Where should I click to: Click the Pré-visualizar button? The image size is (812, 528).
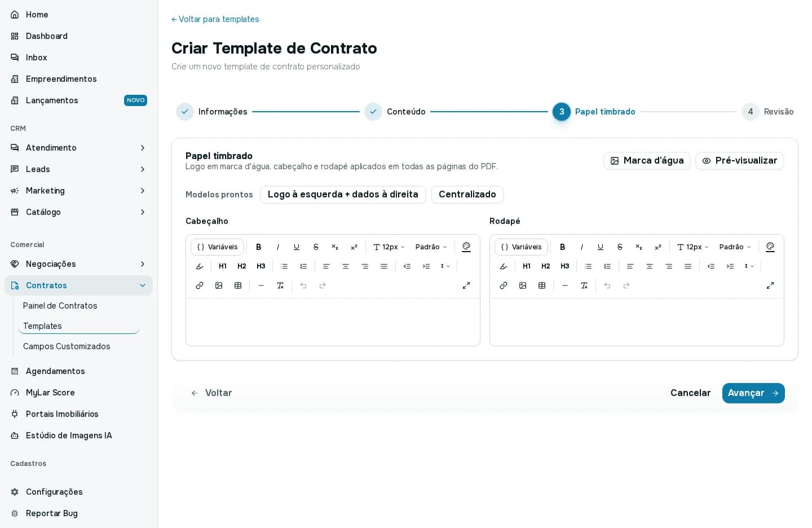(x=740, y=161)
